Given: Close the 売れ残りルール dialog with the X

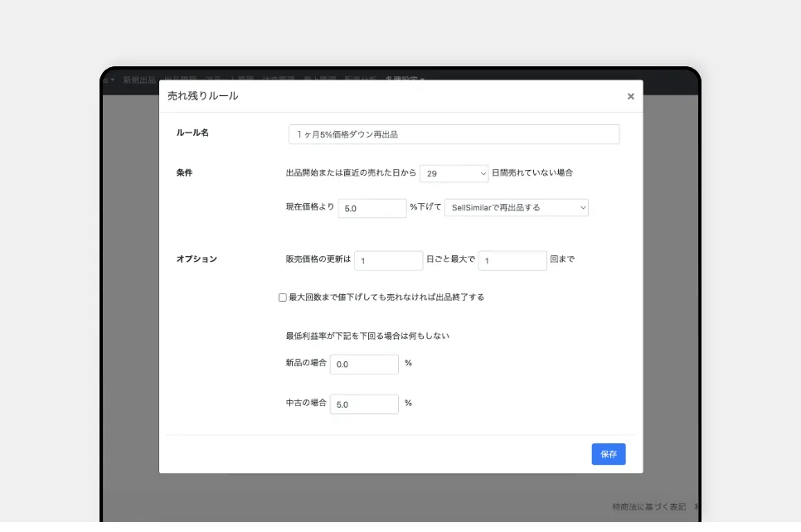Looking at the screenshot, I should tap(630, 96).
